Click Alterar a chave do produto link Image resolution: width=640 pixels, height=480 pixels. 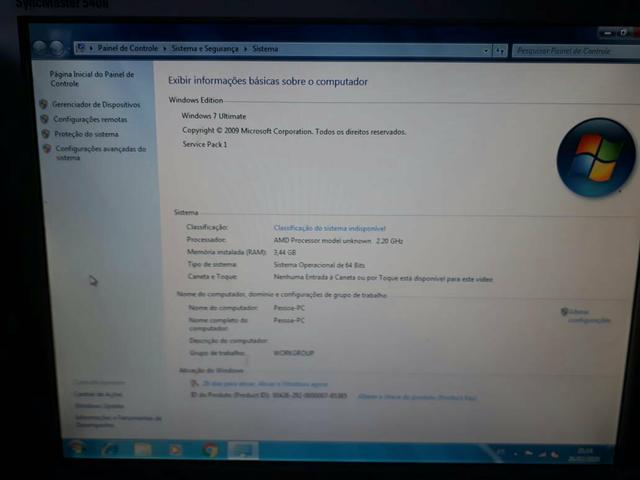click(x=417, y=397)
